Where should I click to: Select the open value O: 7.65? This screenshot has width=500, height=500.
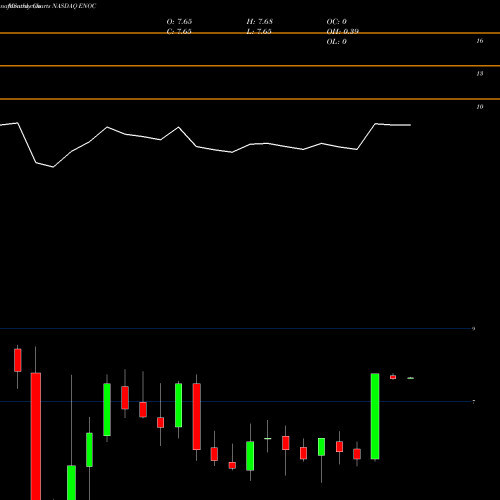pyautogui.click(x=179, y=21)
